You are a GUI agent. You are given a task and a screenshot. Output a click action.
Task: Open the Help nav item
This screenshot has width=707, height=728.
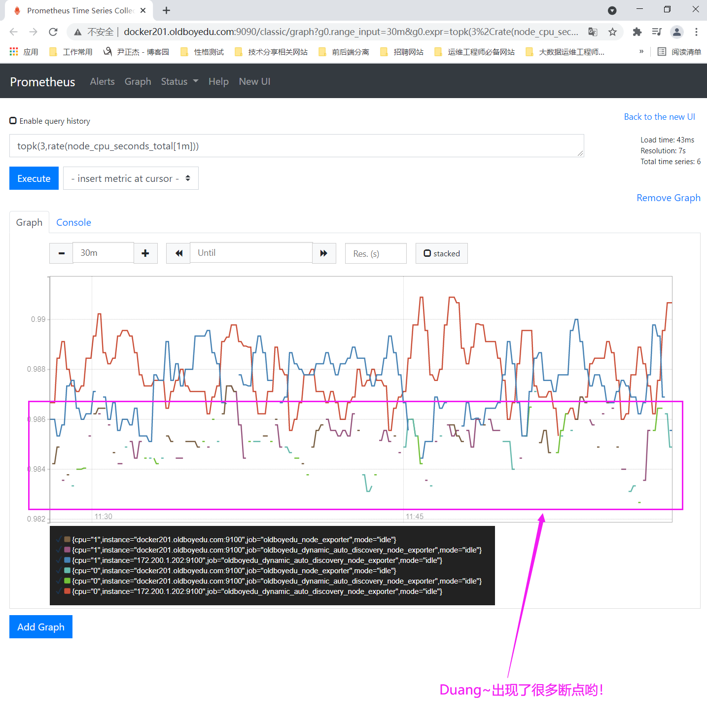click(x=218, y=82)
